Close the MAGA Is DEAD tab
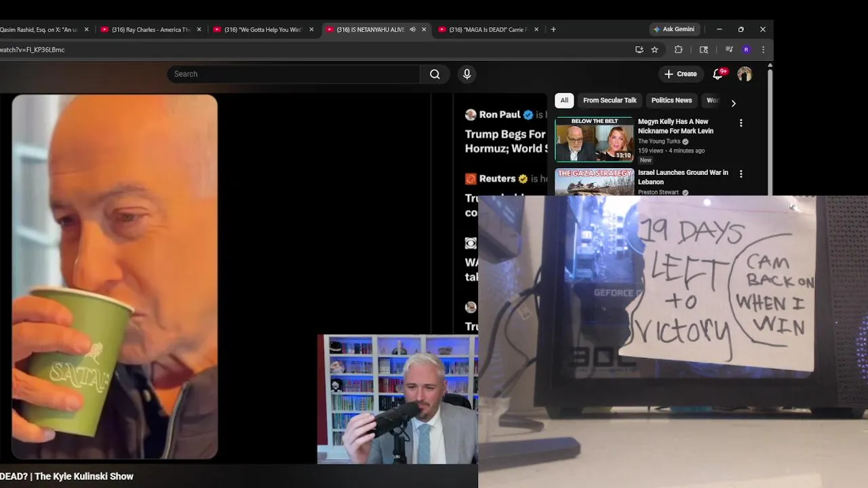The image size is (868, 488). coord(536,29)
